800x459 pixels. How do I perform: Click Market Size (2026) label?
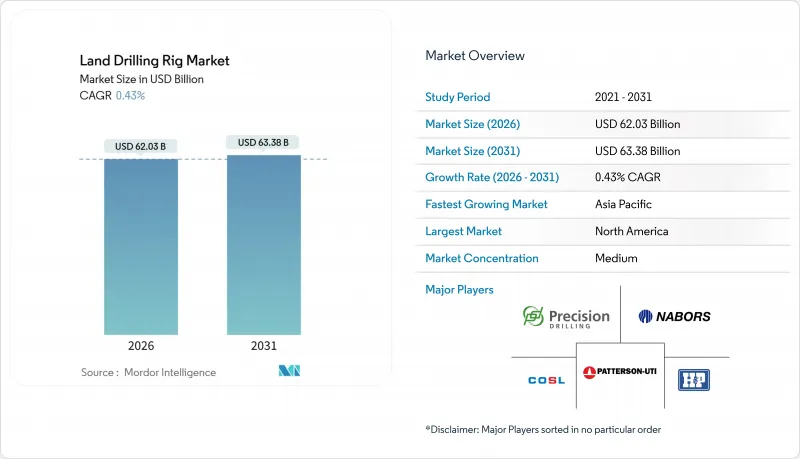pyautogui.click(x=472, y=124)
